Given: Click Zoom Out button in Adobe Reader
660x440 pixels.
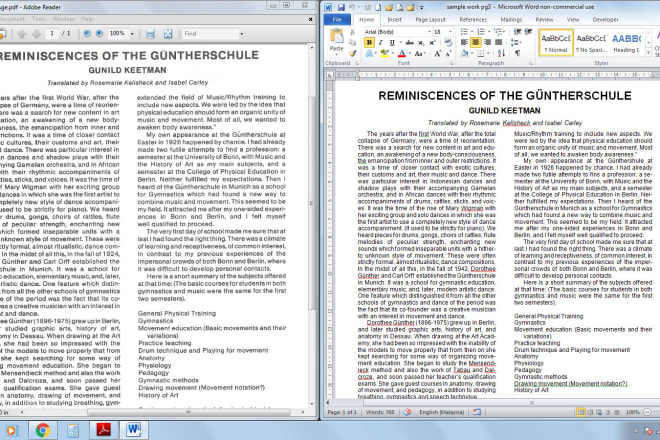Looking at the screenshot, I should click(87, 34).
